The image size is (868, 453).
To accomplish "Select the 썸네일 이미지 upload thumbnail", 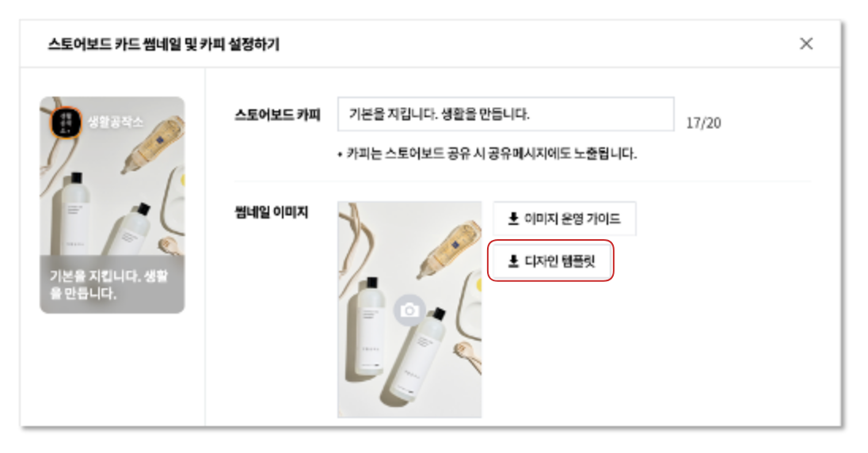I will coord(409,309).
